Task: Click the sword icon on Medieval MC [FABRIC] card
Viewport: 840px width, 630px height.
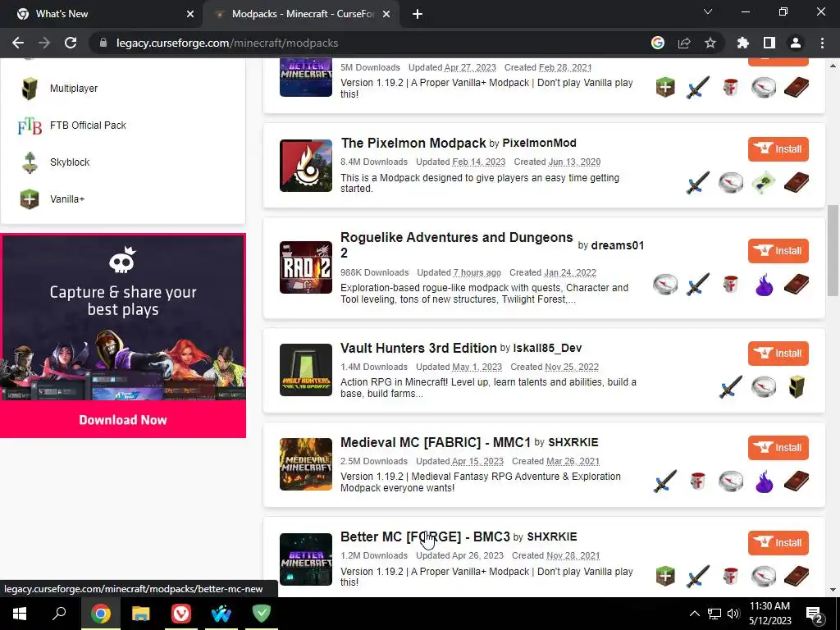Action: (664, 481)
